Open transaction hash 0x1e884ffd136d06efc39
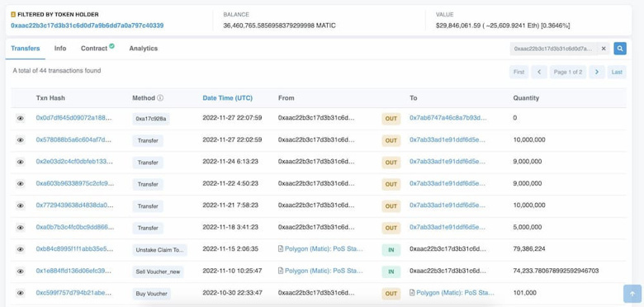Screen dimensions: 644x307 [74, 271]
